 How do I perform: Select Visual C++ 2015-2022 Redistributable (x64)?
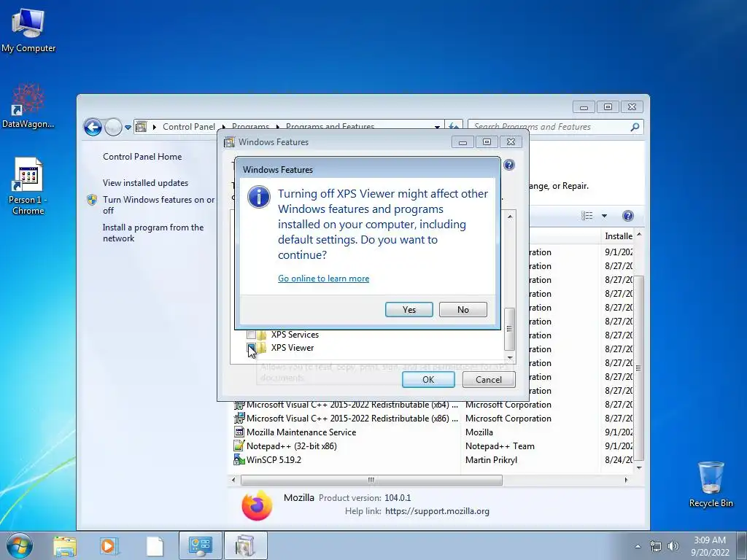tap(352, 405)
